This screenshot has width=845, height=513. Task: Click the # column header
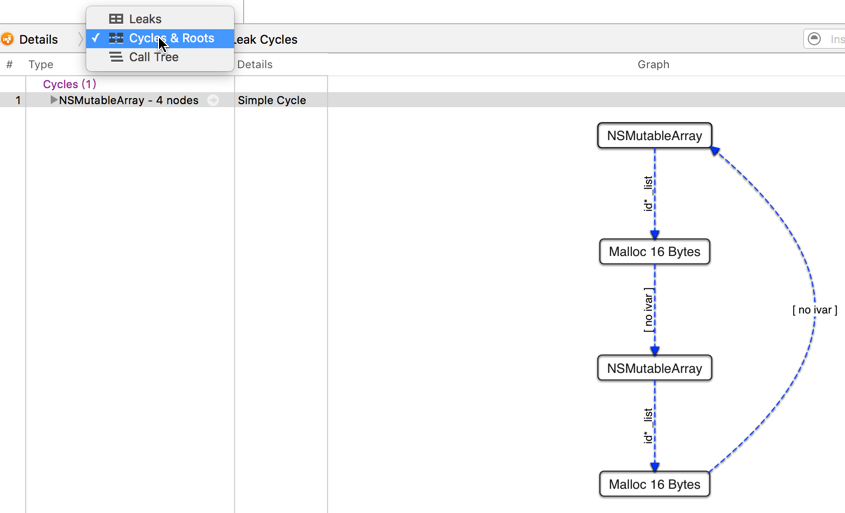pyautogui.click(x=10, y=64)
